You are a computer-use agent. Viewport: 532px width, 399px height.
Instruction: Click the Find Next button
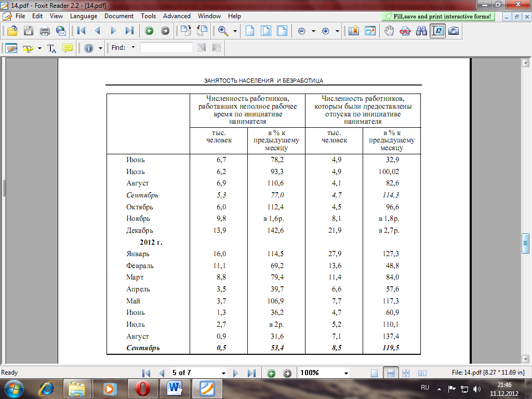click(x=217, y=48)
